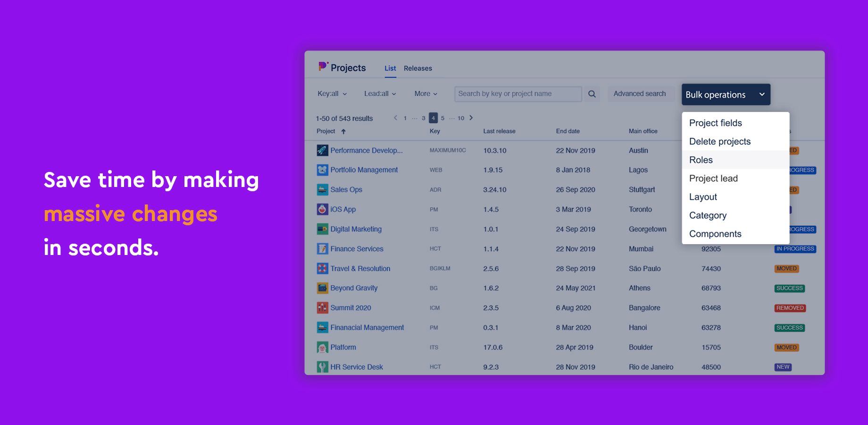Click the Advanced search button
The height and width of the screenshot is (425, 868).
pos(640,93)
